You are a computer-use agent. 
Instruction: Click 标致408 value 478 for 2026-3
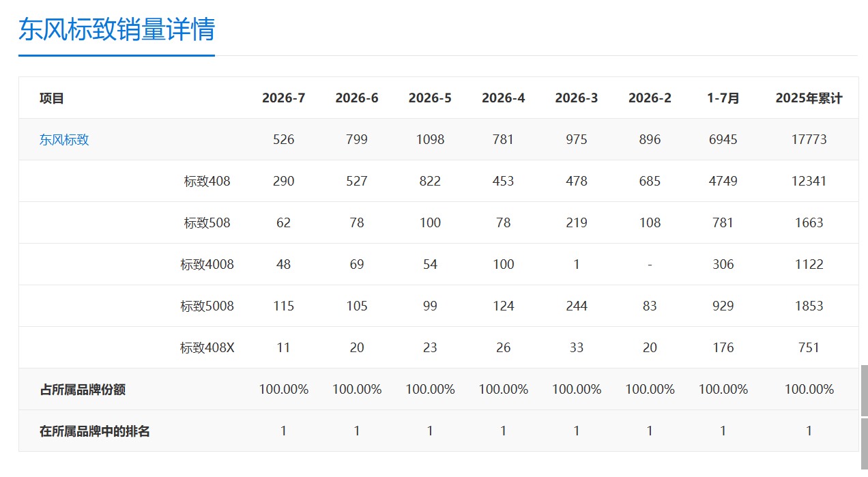(577, 182)
